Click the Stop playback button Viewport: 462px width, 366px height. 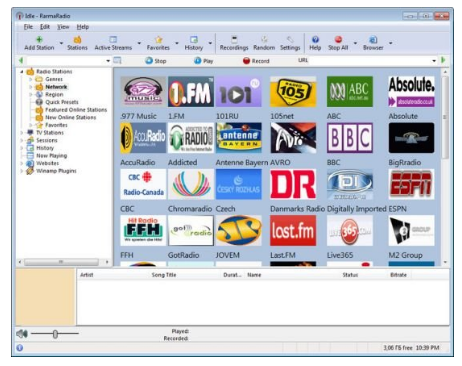(156, 61)
